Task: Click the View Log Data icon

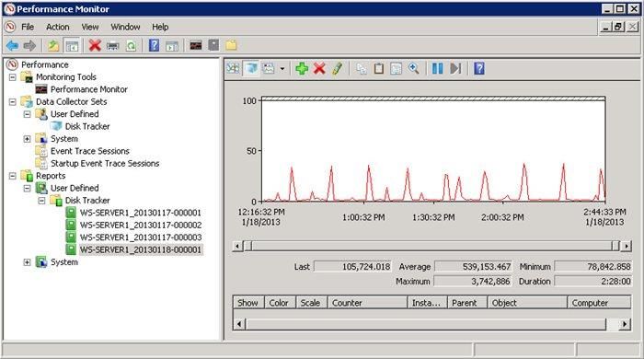Action: 251,68
